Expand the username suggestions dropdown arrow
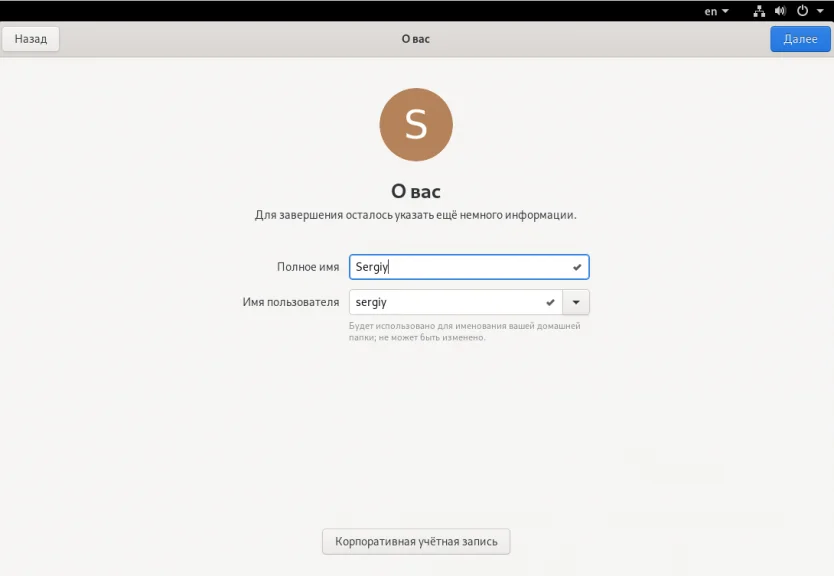Image resolution: width=834 pixels, height=576 pixels. coord(576,302)
